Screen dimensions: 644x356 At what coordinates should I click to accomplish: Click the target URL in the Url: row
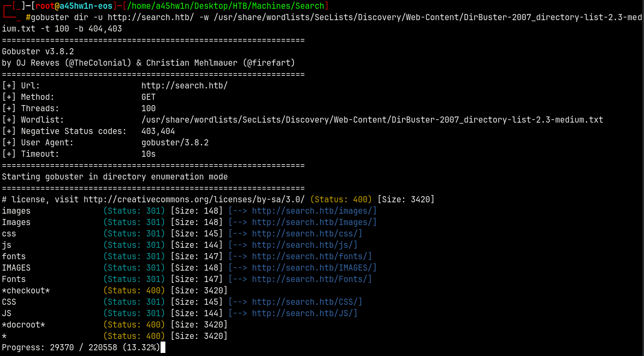(x=184, y=86)
